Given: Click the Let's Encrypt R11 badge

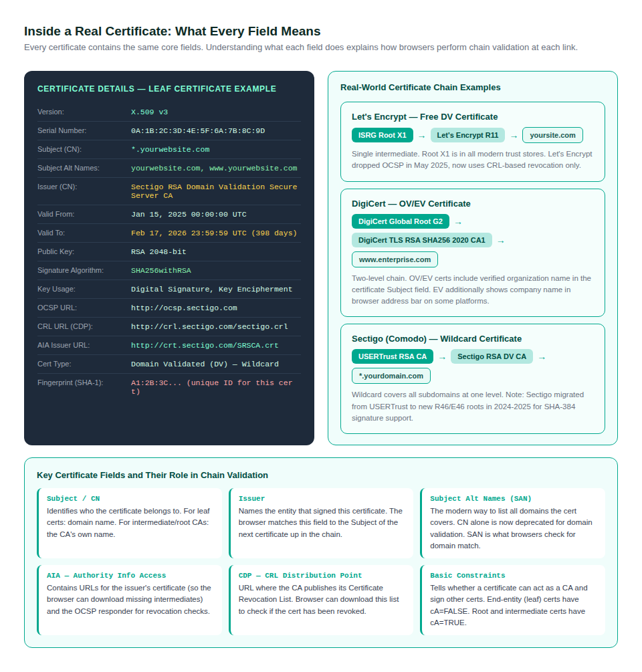Looking at the screenshot, I should click(467, 135).
